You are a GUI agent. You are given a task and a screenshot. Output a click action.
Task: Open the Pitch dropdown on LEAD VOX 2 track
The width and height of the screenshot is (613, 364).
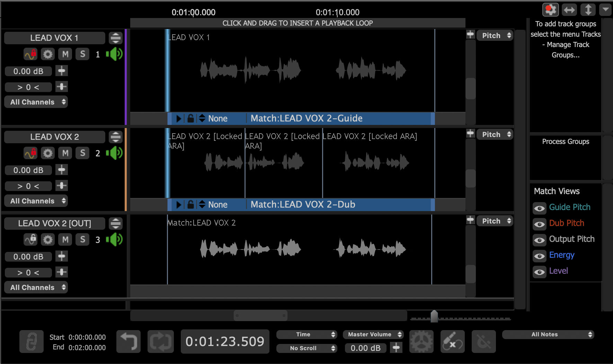[495, 135]
